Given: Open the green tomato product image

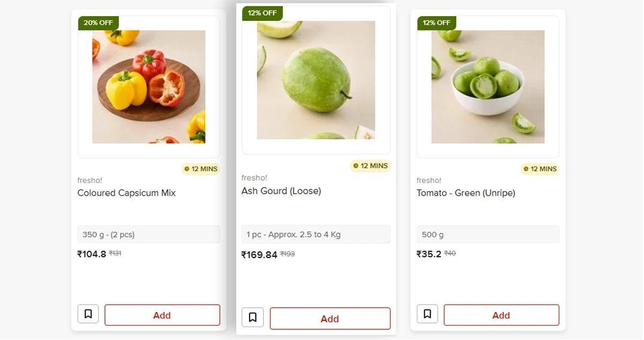Looking at the screenshot, I should pos(488,87).
